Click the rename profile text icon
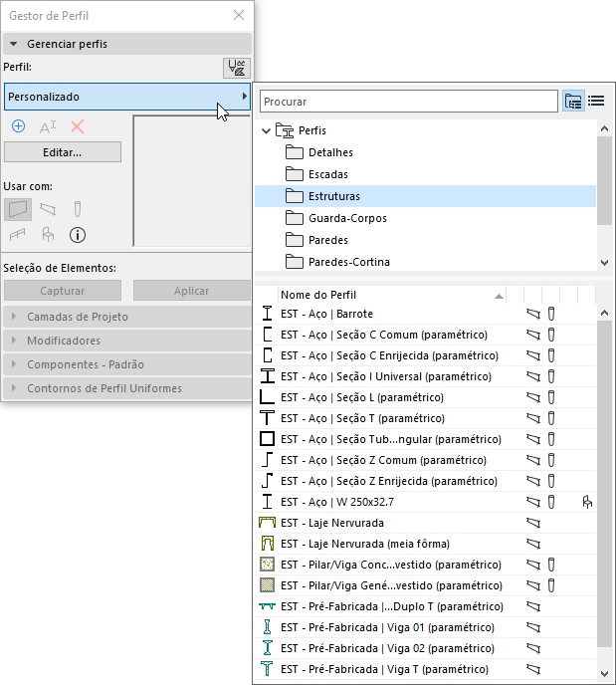Image resolution: width=616 pixels, height=685 pixels. point(48,126)
